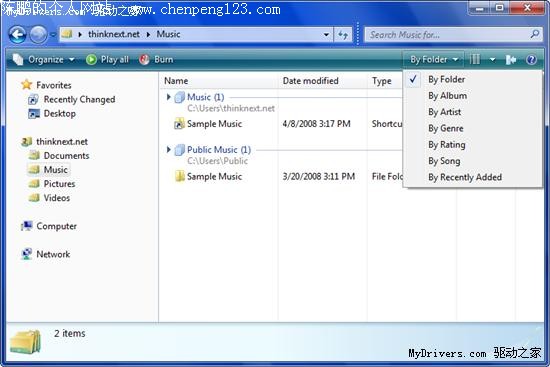Click the 3/20/2008 3:11 PM date cell

coord(318,176)
